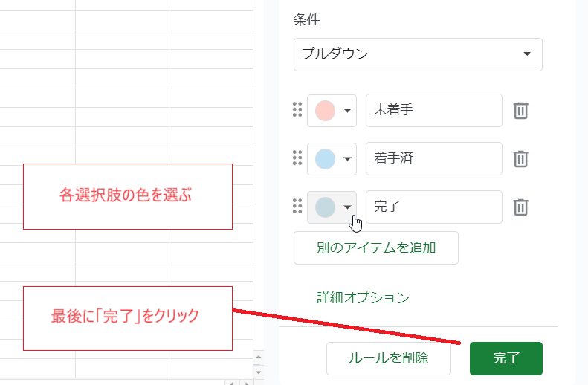
Task: Remove the 完了 dropdown item via trash icon
Action: (520, 207)
